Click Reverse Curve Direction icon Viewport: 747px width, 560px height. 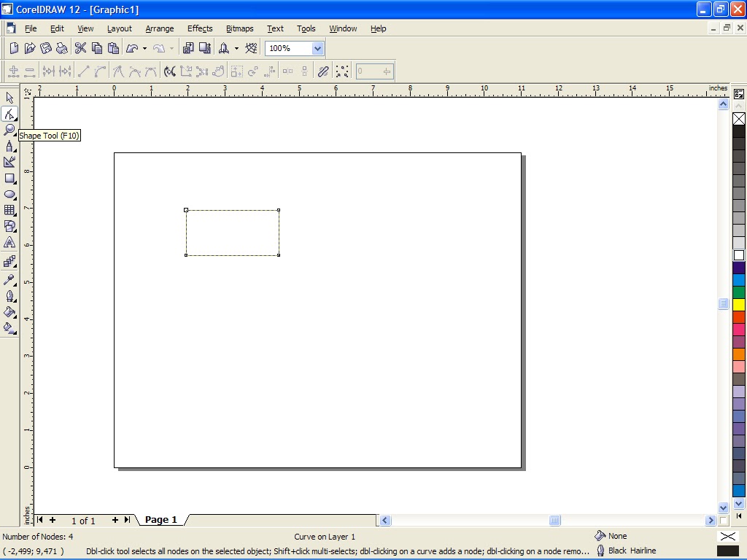pos(169,71)
